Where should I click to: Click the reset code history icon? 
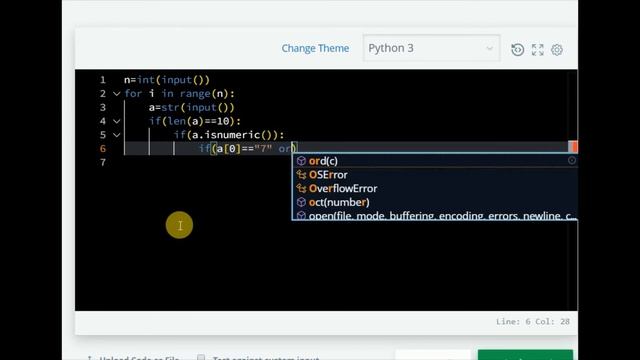pos(518,50)
